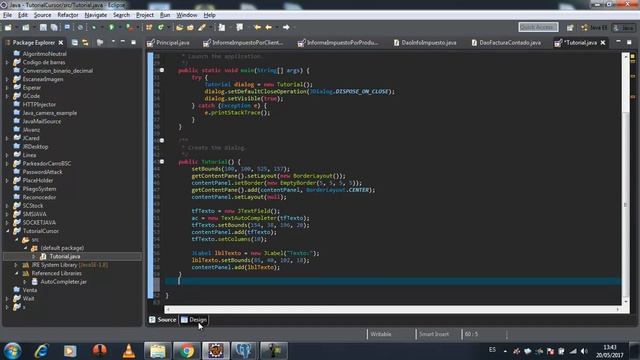This screenshot has height=360, width=640.
Task: Click the Forward navigation white arrow
Action: (286, 27)
